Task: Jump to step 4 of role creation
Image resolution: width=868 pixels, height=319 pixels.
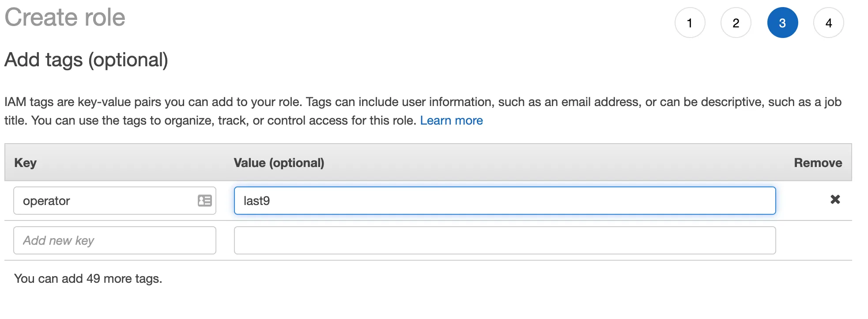Action: (828, 23)
